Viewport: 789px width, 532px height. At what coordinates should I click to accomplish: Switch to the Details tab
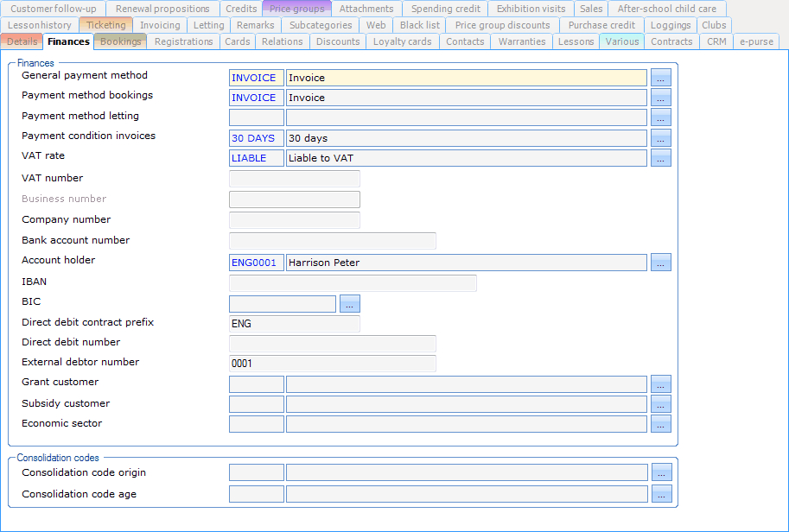22,41
